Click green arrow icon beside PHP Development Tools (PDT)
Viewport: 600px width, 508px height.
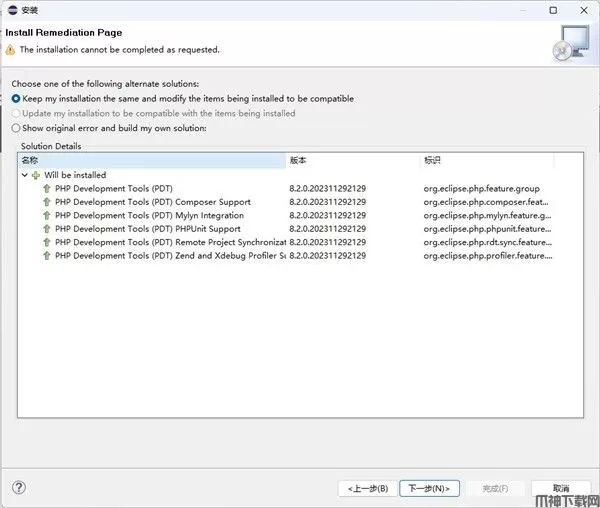46,188
